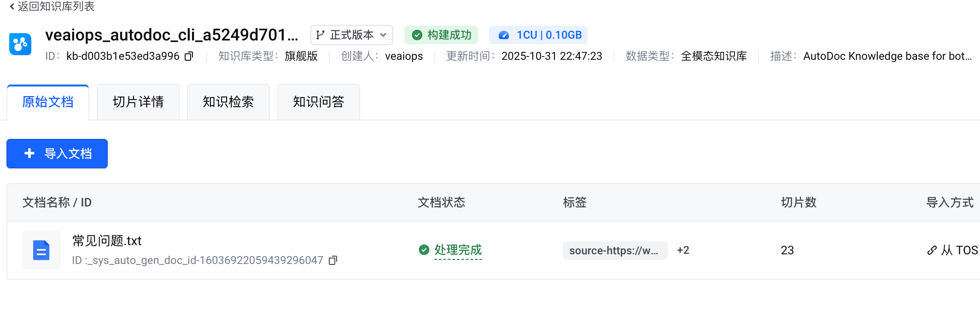Click the 处理完成 status link
This screenshot has height=321, width=980.
pos(458,250)
